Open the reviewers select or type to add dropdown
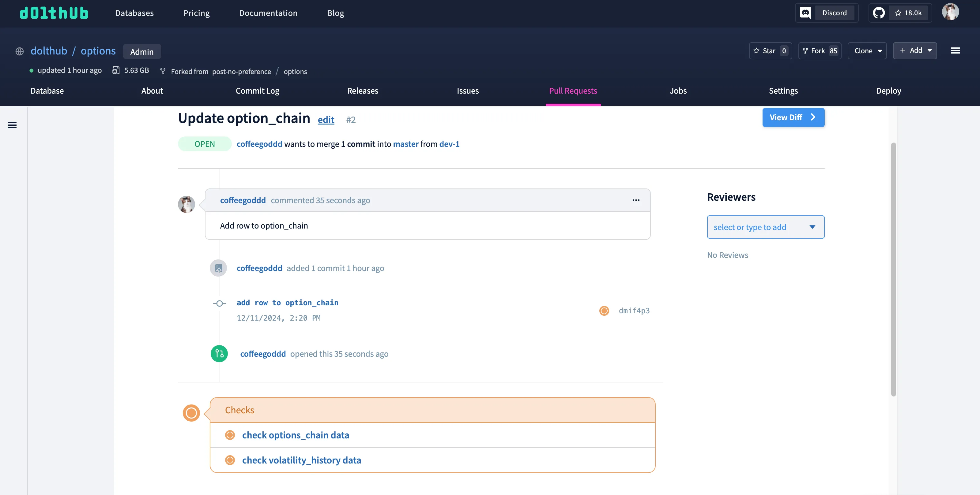 click(765, 227)
